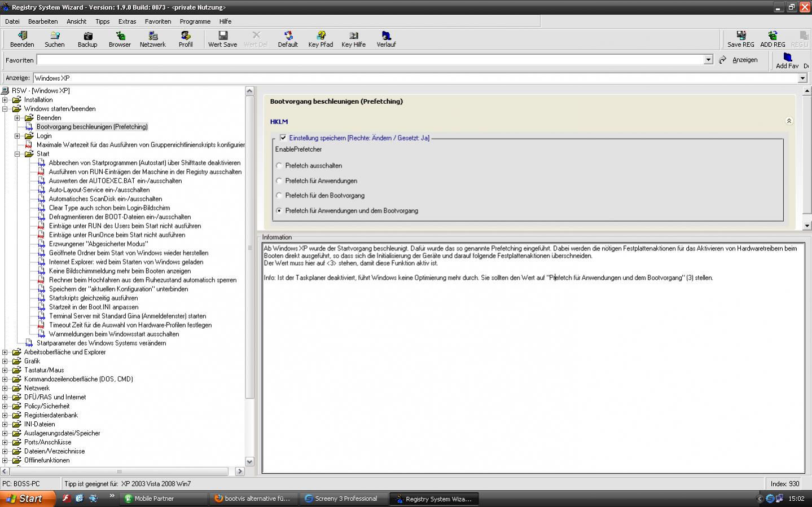The width and height of the screenshot is (812, 507).
Task: Reset value using Default icon
Action: point(288,39)
